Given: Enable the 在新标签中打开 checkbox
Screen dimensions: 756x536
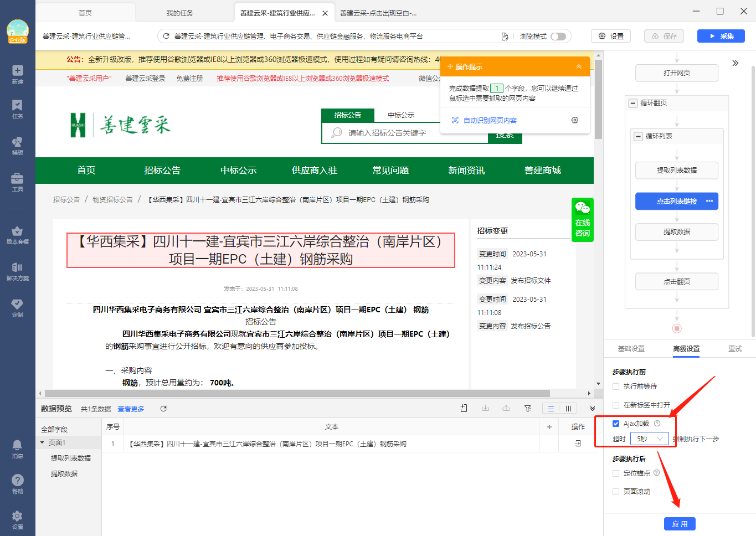Looking at the screenshot, I should point(616,405).
